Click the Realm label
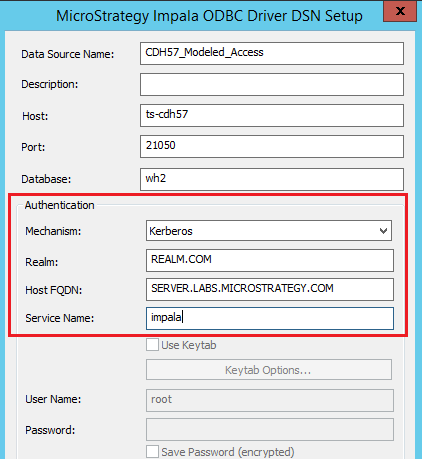Viewport: 422px width, 459px height. [41, 262]
